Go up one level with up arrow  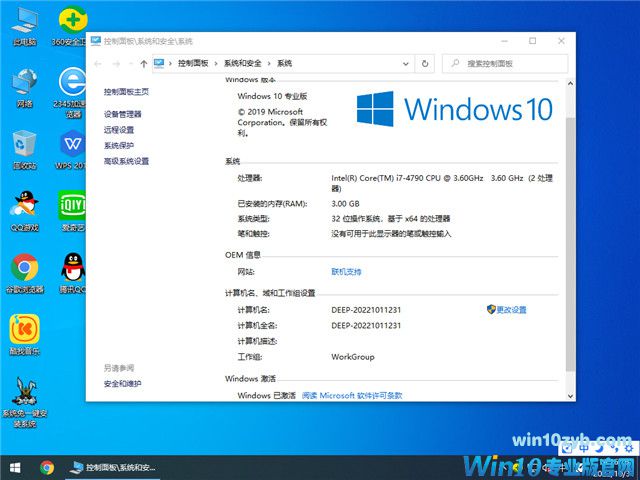tap(143, 64)
